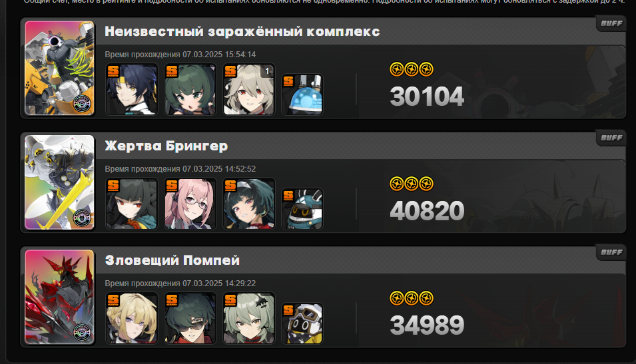The height and width of the screenshot is (364, 636).
Task: Click blonde-haired agent in third team
Action: pyautogui.click(x=131, y=318)
